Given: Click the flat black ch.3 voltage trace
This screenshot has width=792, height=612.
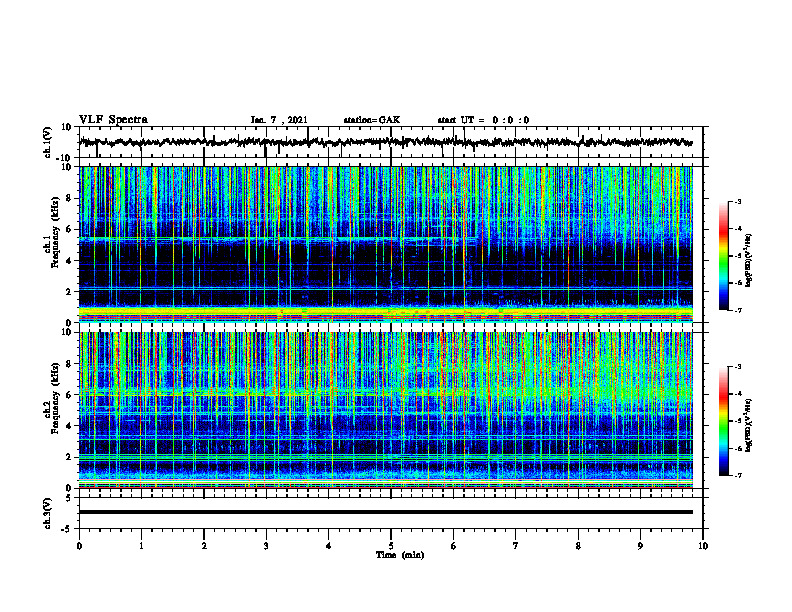Looking at the screenshot, I should (x=385, y=512).
